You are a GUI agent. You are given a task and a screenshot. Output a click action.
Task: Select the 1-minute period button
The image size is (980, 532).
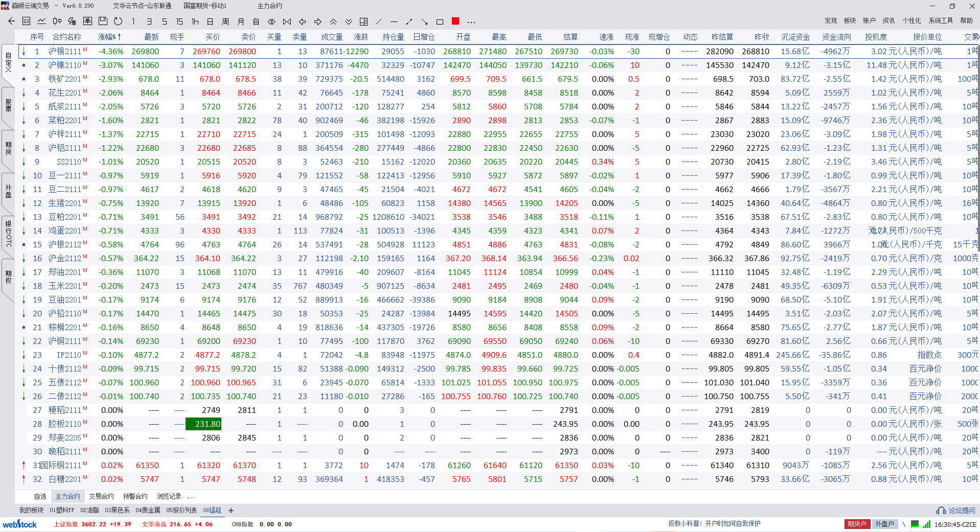133,21
